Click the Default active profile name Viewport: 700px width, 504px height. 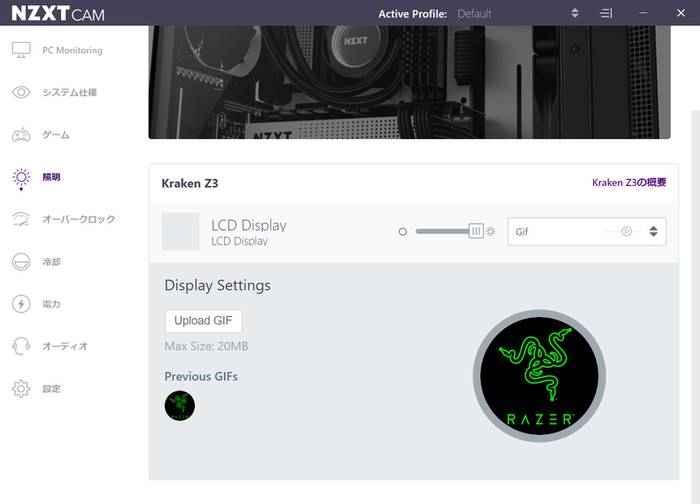pos(474,14)
